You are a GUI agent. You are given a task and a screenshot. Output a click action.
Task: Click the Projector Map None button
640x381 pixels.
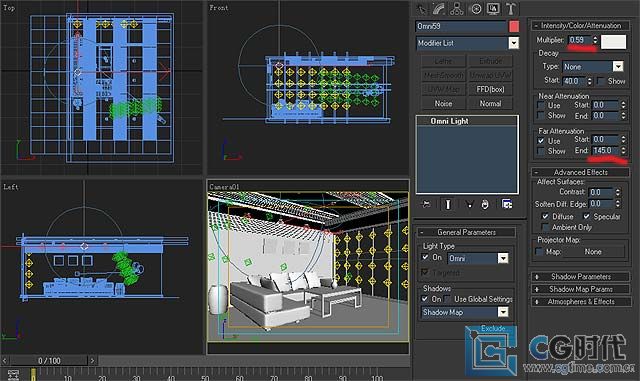pos(593,252)
